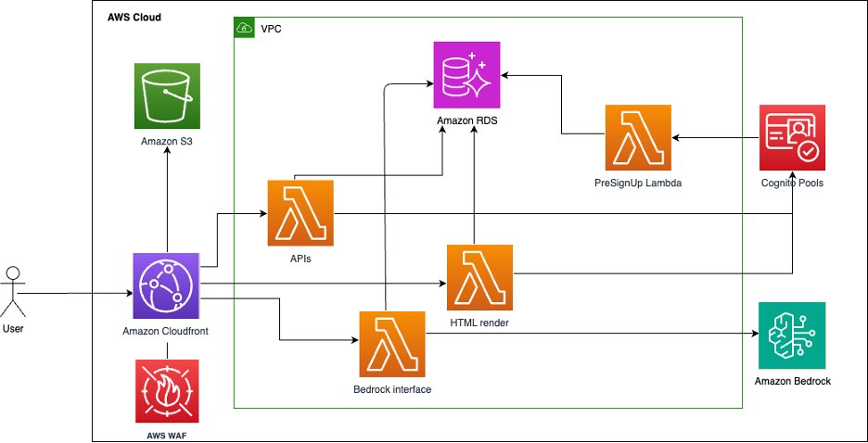The height and width of the screenshot is (443, 868).
Task: Click the Amazon S3 bucket icon
Action: [x=167, y=97]
